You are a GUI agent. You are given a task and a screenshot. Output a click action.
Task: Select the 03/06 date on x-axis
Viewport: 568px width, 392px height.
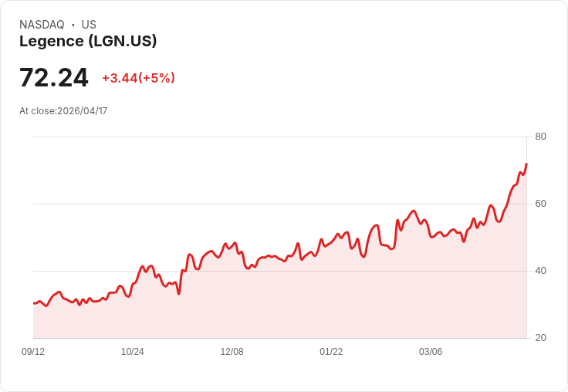coord(431,352)
